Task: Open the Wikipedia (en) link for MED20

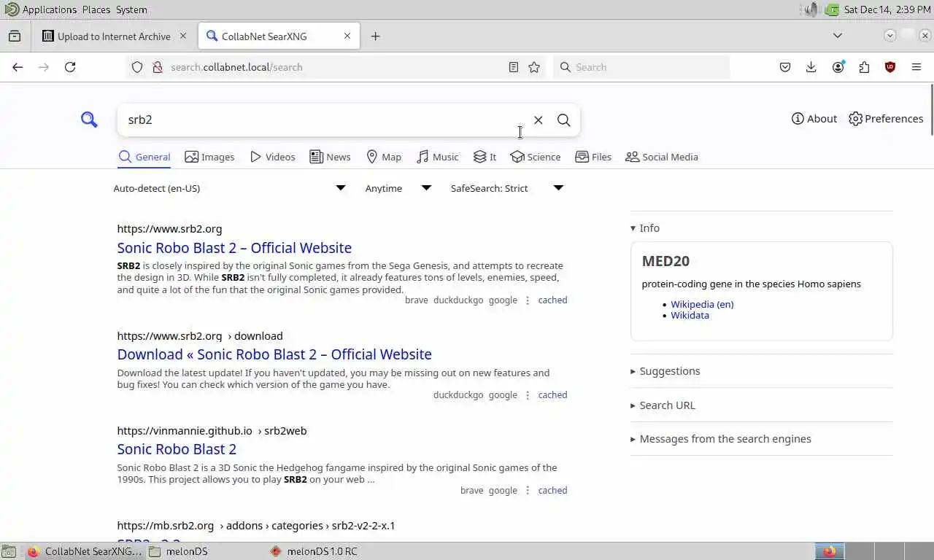Action: tap(702, 305)
